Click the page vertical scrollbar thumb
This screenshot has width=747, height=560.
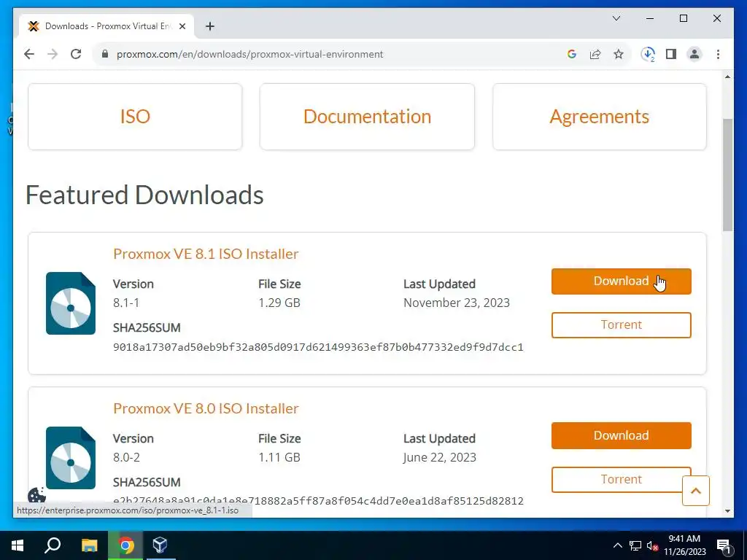727,175
